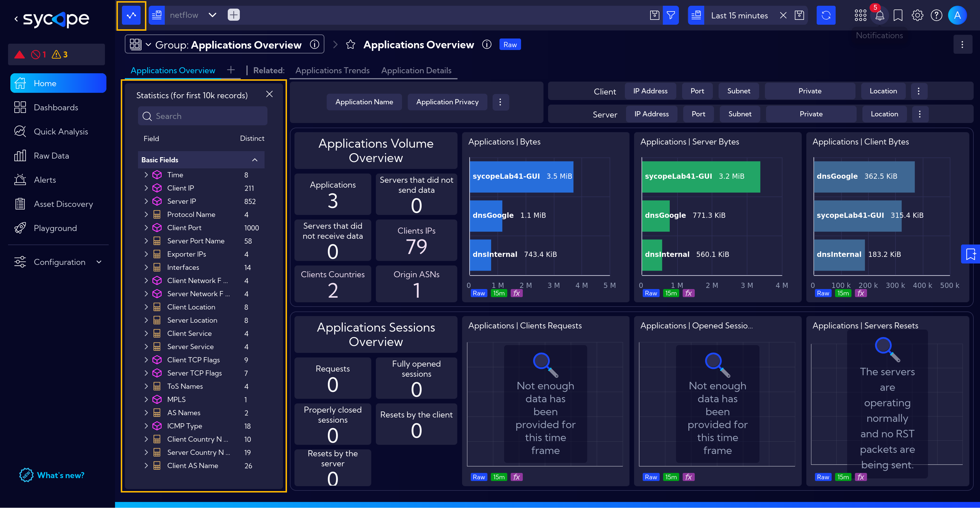The width and height of the screenshot is (980, 508).
Task: Add a new dashboard tab
Action: tap(231, 70)
